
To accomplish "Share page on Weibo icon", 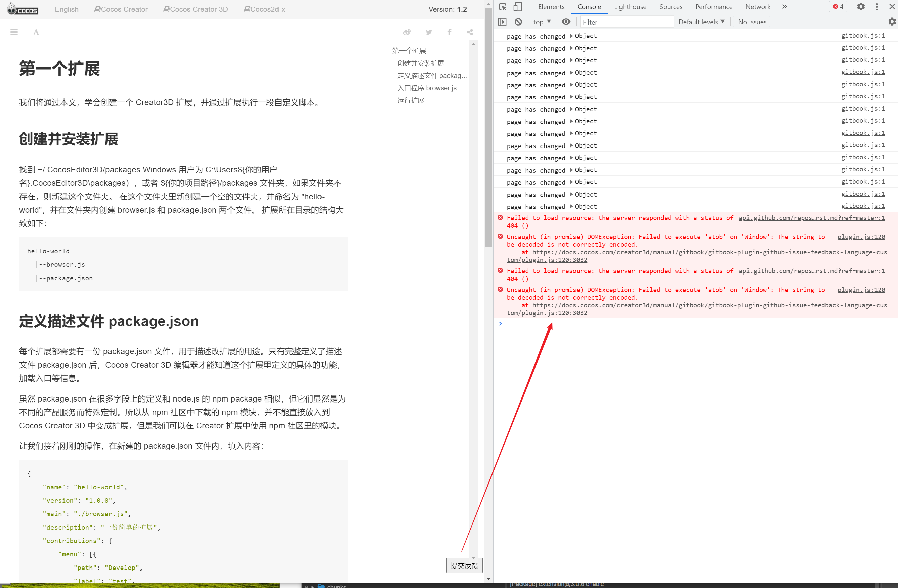I will click(407, 32).
